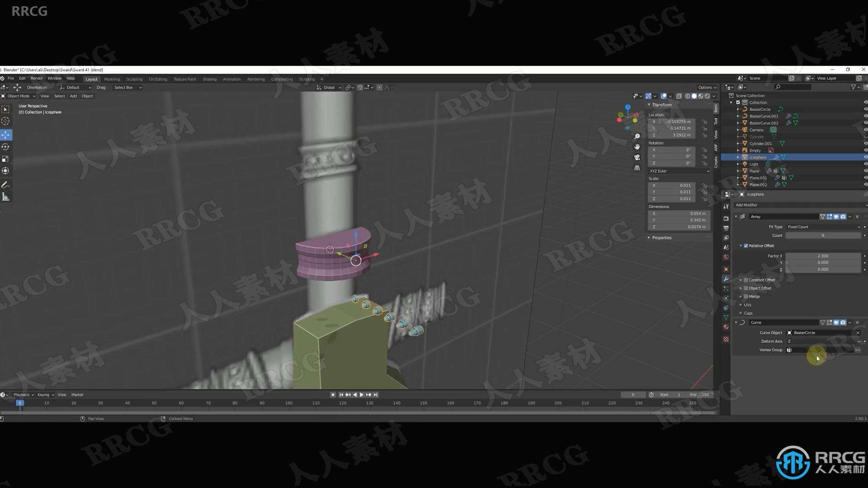
Task: Open the Particles properties tab icon
Action: tap(726, 288)
